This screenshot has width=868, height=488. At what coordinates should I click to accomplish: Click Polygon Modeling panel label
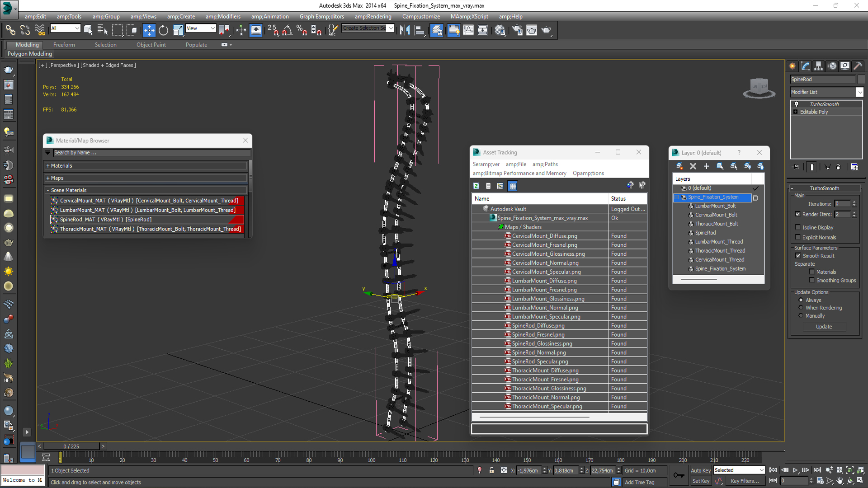click(30, 54)
